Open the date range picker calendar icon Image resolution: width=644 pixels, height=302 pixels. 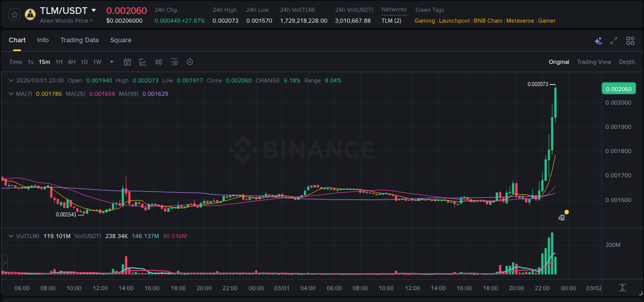127,62
